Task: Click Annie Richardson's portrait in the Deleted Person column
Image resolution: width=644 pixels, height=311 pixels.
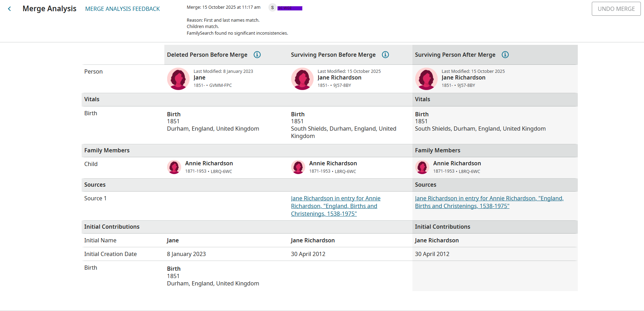Action: click(174, 167)
